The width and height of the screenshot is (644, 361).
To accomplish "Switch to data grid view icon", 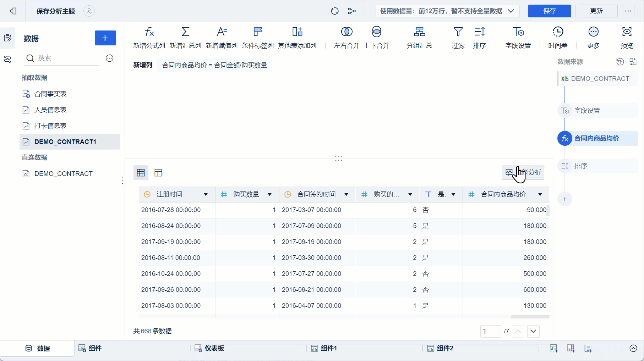I will coord(141,173).
